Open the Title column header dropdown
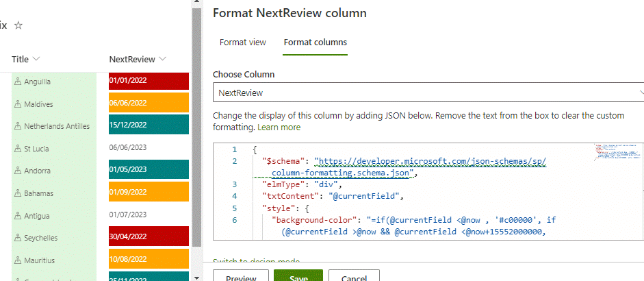The image size is (644, 281). (x=36, y=59)
